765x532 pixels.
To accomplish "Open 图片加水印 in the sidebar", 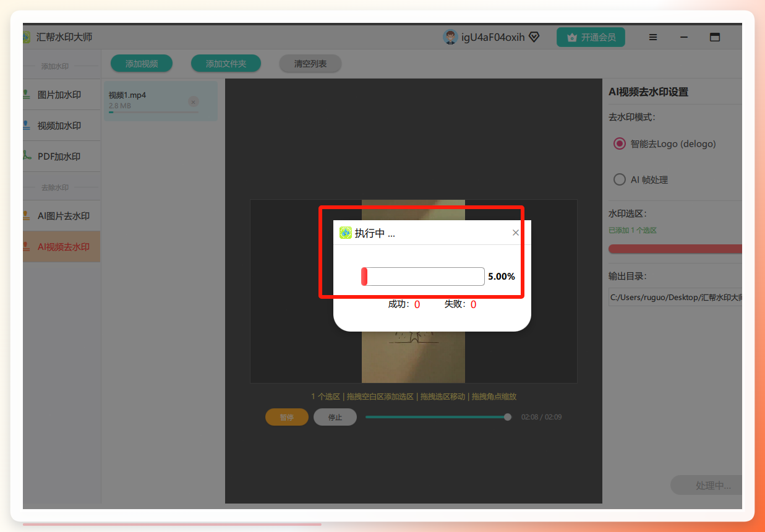I will coord(61,95).
